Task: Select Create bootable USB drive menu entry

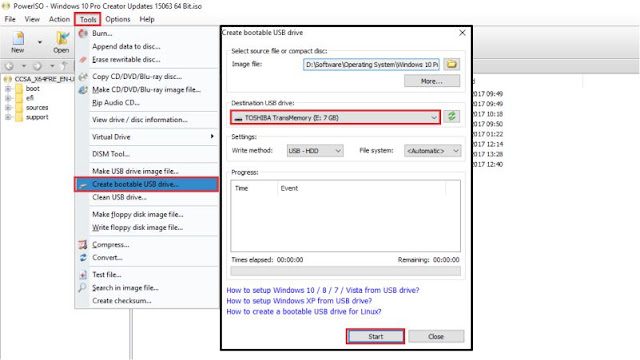Action: pyautogui.click(x=147, y=184)
